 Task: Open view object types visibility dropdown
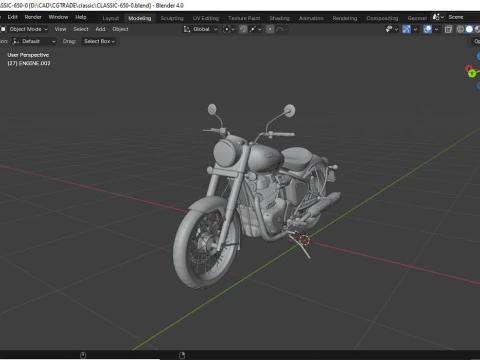[x=392, y=29]
